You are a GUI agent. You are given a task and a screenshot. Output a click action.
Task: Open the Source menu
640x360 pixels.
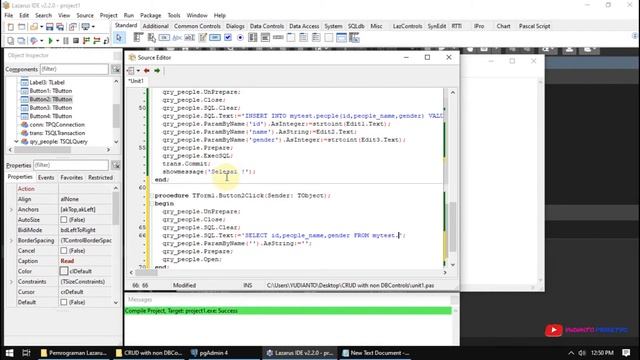[85, 16]
